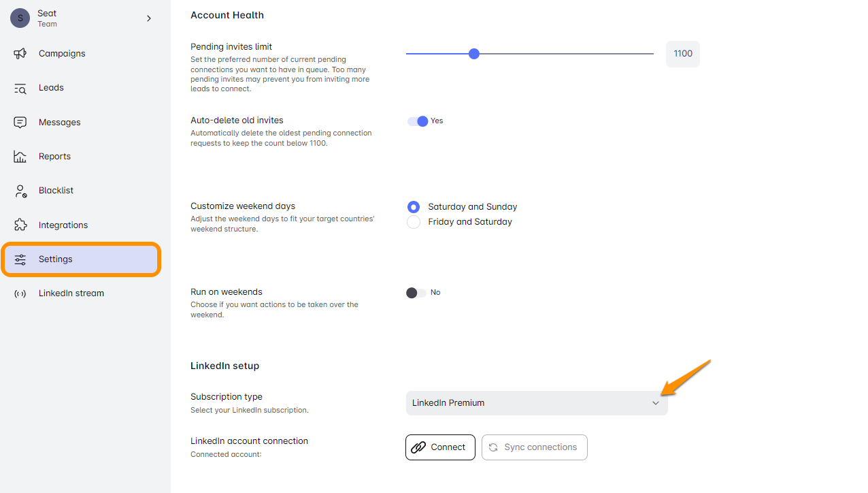Screen dimensions: 868x493
Task: Click the Integrations puzzle piece icon
Action: point(20,225)
